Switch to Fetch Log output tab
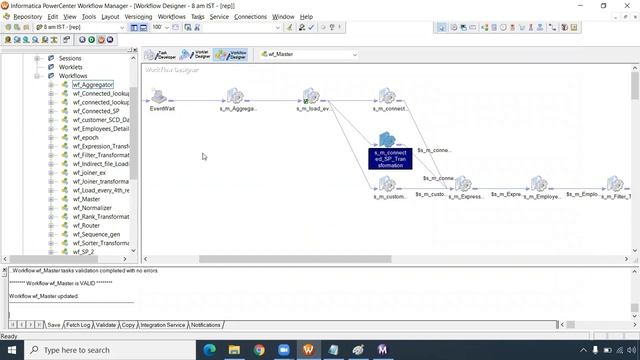The image size is (640, 360). (78, 325)
